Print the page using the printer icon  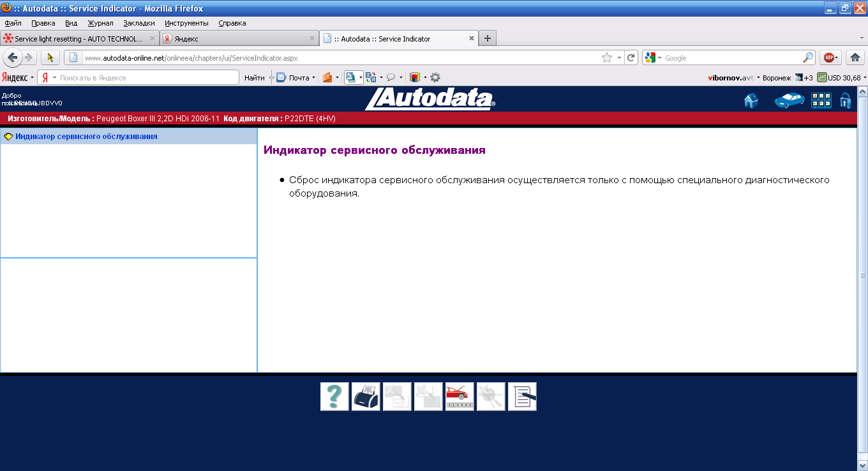[366, 397]
